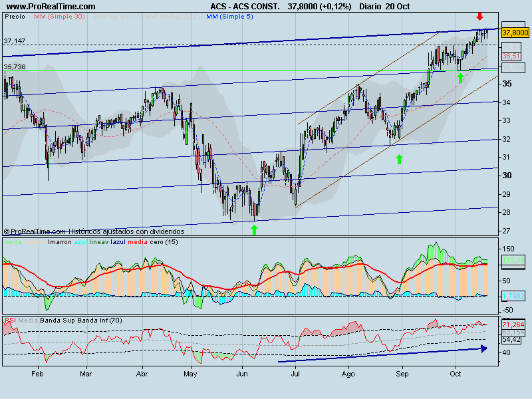Click the red 36,51 moving average value box
The image size is (532, 399).
click(x=511, y=56)
